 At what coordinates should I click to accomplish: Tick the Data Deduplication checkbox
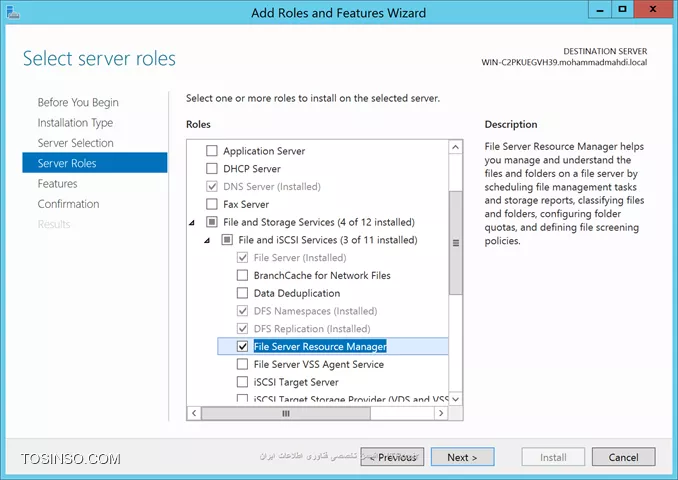pyautogui.click(x=243, y=293)
